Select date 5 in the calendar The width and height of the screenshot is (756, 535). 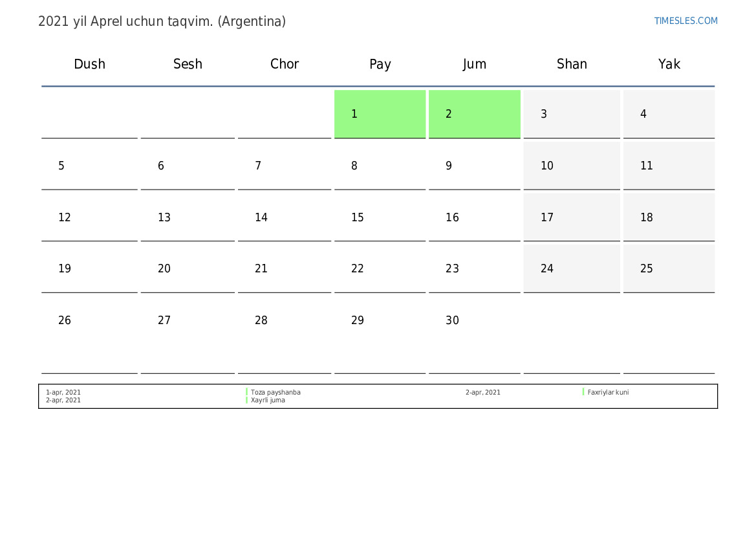(89, 166)
